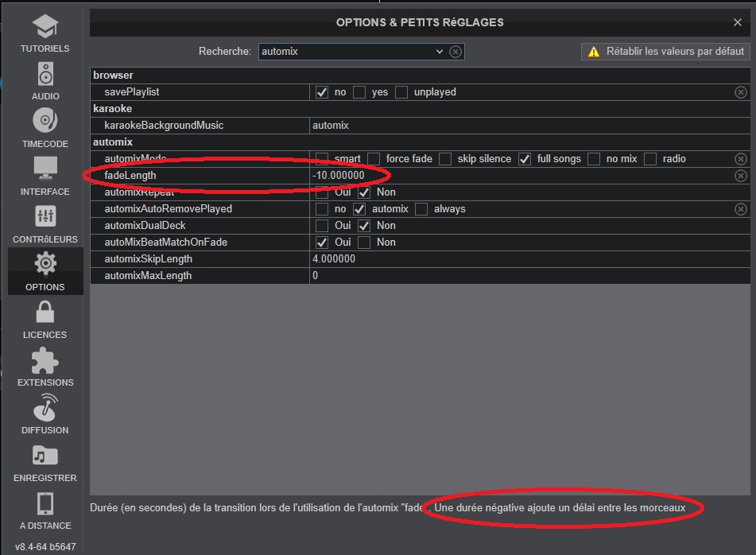Open the Diffusion broadcast icon
The image size is (756, 555).
tap(45, 408)
